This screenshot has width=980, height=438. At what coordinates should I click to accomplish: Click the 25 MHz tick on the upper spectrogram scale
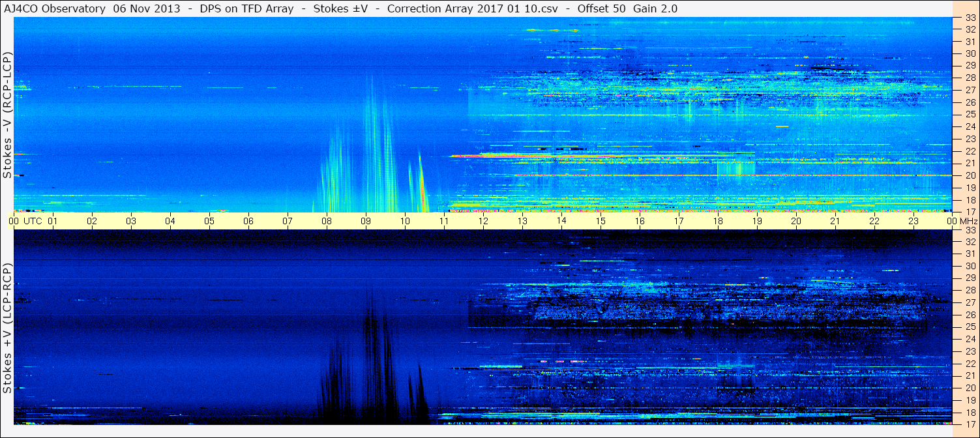point(970,115)
